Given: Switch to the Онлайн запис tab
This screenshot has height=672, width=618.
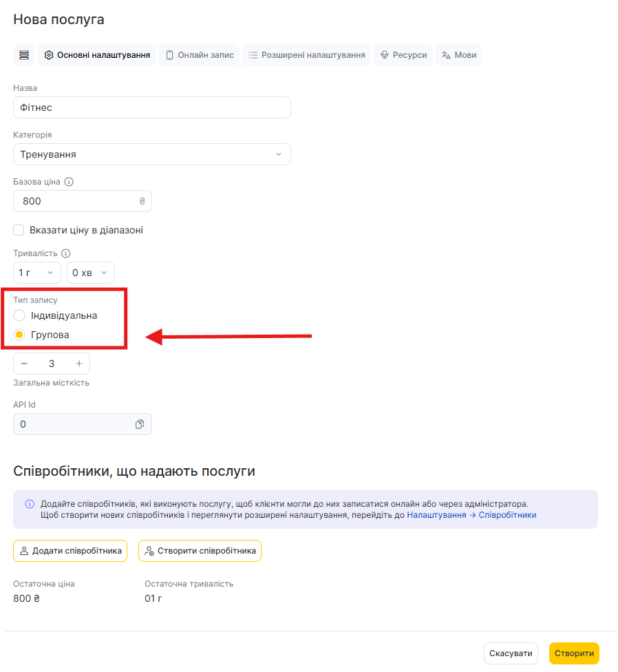Looking at the screenshot, I should [x=199, y=55].
